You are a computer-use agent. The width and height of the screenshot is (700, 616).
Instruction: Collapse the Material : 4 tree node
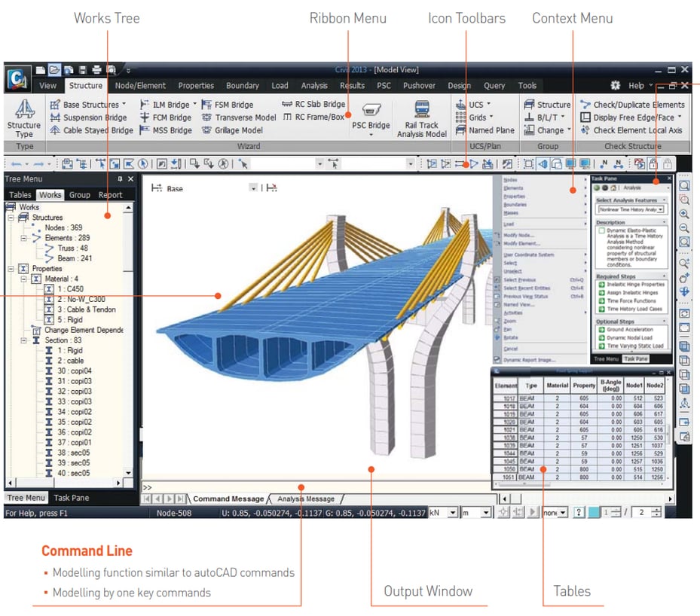coord(23,279)
